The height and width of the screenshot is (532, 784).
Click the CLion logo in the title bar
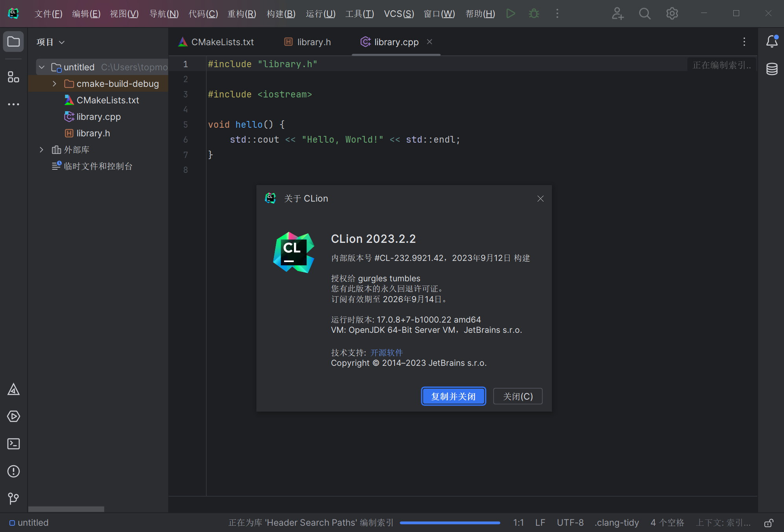(14, 14)
